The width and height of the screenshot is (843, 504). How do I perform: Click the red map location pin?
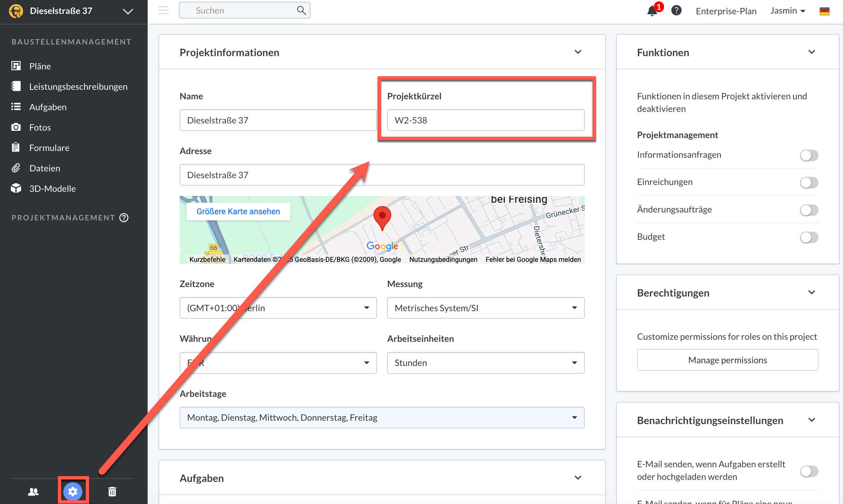[x=382, y=218]
